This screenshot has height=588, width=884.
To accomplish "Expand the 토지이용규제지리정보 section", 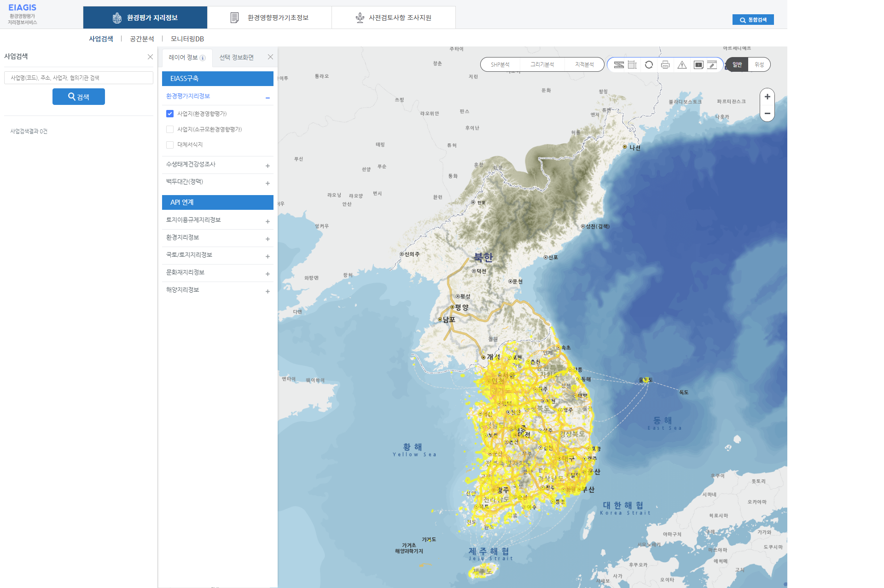I will (268, 221).
